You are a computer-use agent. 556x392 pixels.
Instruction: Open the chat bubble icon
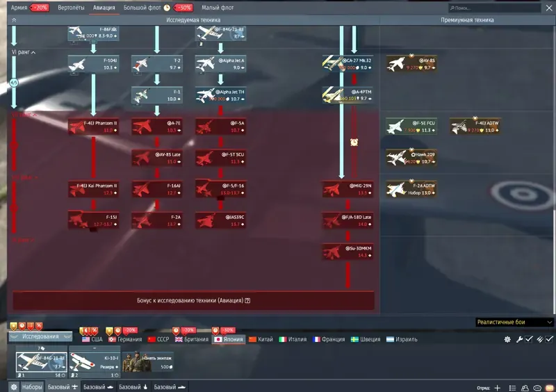[x=537, y=388]
